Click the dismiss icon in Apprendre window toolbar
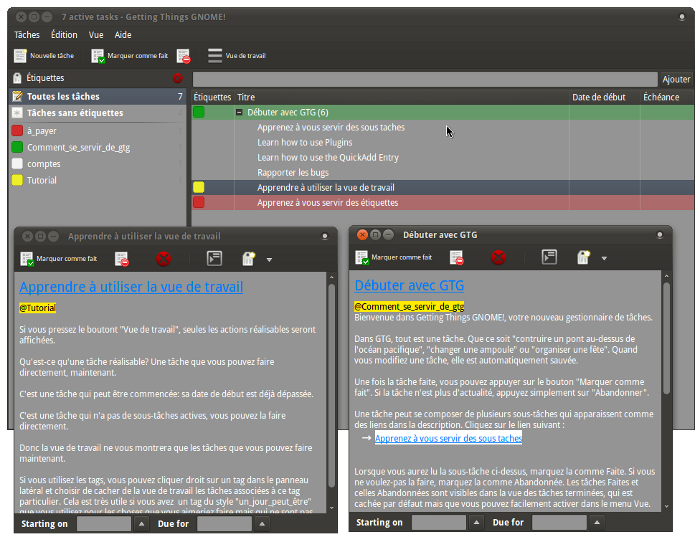 pyautogui.click(x=121, y=259)
